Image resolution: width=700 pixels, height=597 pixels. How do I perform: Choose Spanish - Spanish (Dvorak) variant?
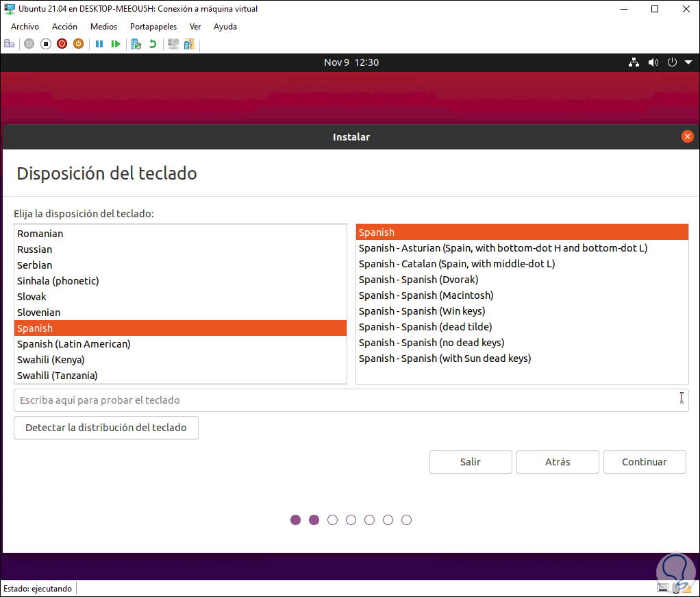(x=522, y=280)
